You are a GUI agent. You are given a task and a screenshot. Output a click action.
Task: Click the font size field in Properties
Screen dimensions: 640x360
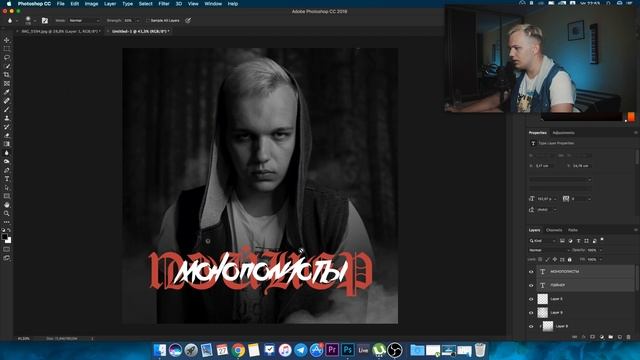tap(545, 199)
